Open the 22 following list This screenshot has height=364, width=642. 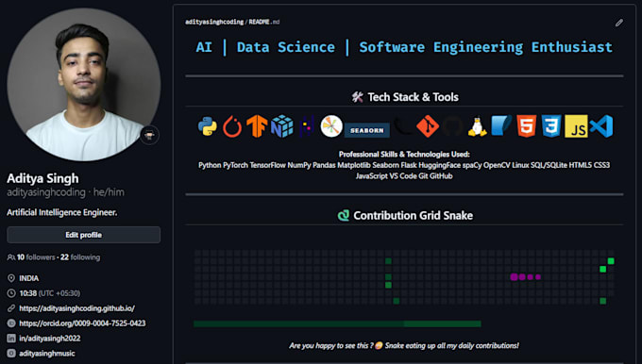click(x=80, y=257)
